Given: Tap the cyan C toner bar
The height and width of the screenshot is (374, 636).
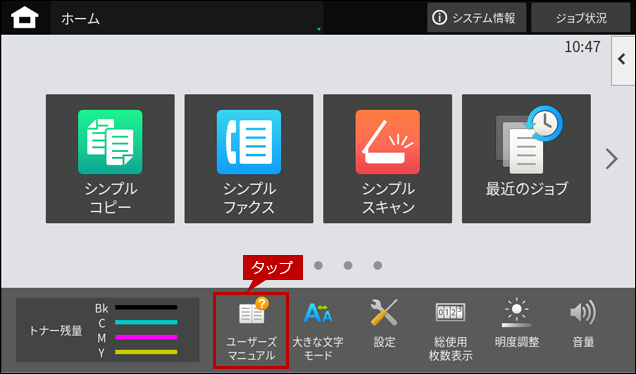Looking at the screenshot, I should coord(146,322).
